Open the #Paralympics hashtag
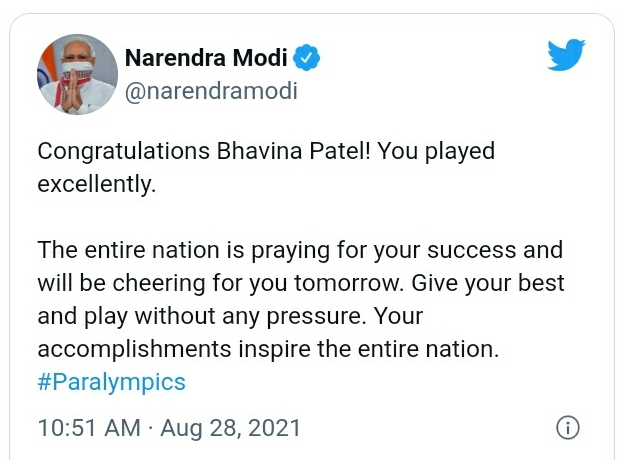This screenshot has height=460, width=622. pos(111,382)
